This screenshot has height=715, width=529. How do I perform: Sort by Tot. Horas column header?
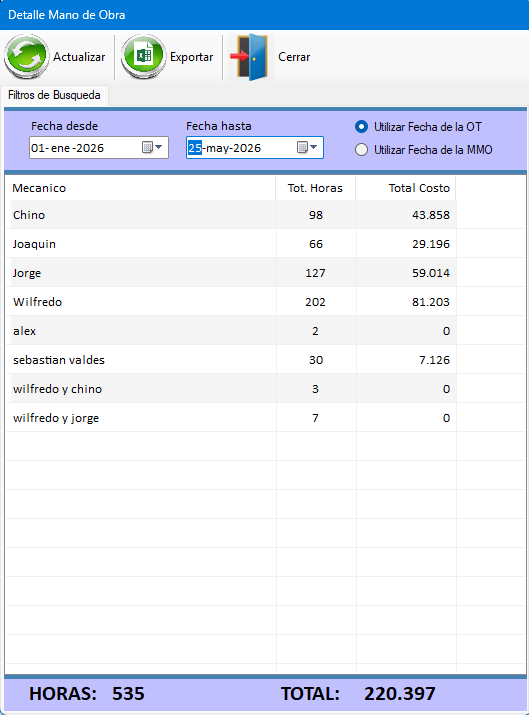[x=316, y=188]
